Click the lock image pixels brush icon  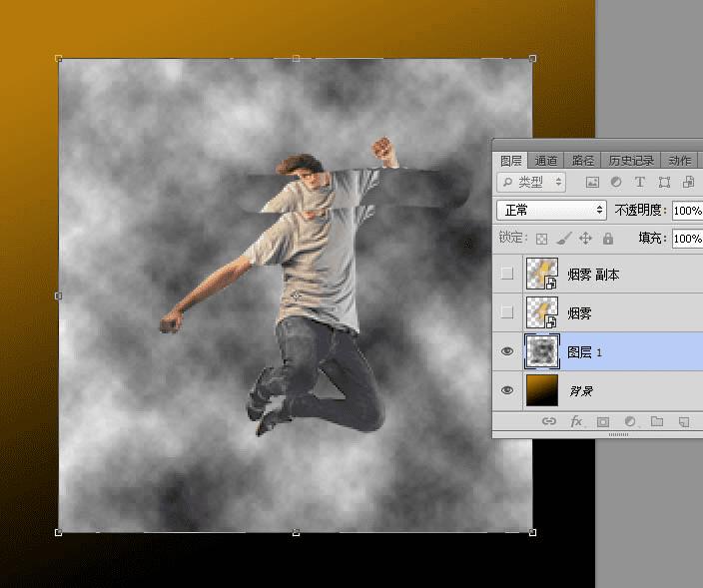click(x=563, y=239)
